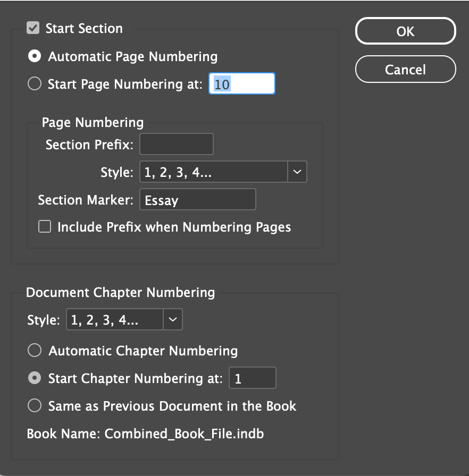469x476 pixels.
Task: Uncheck the Start Section checkbox
Action: [33, 29]
